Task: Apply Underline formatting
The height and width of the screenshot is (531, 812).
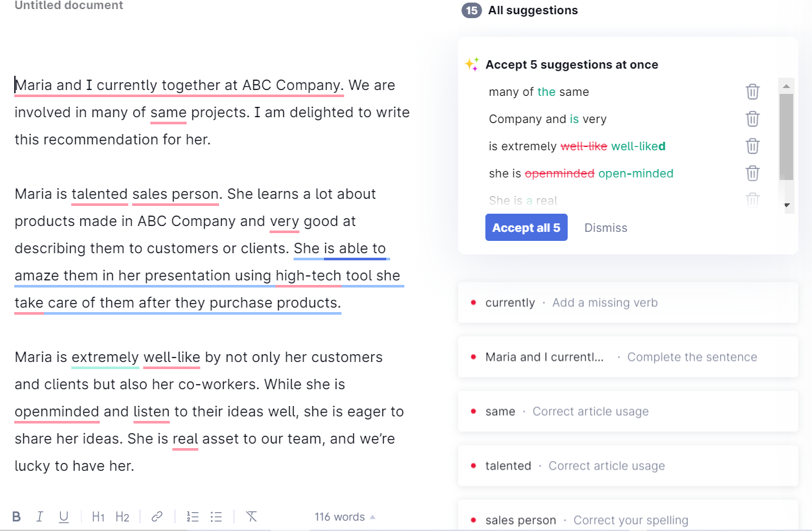Action: coord(63,516)
